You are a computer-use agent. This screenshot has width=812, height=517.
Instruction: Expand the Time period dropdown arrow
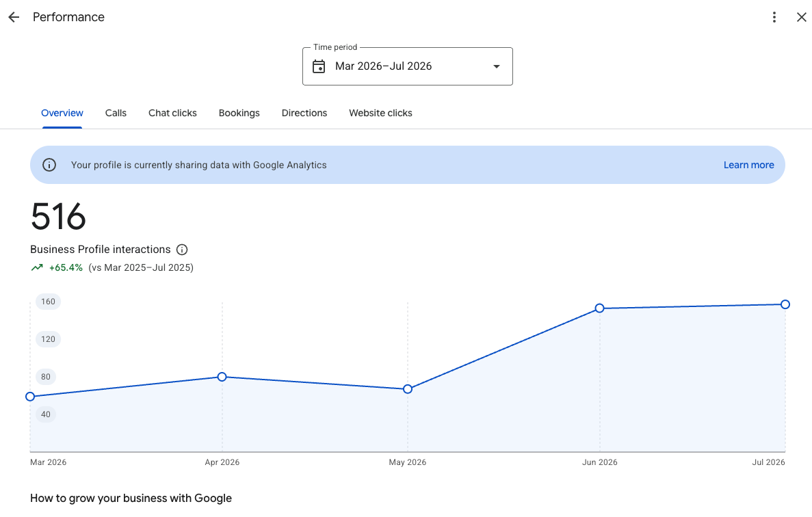pos(497,66)
